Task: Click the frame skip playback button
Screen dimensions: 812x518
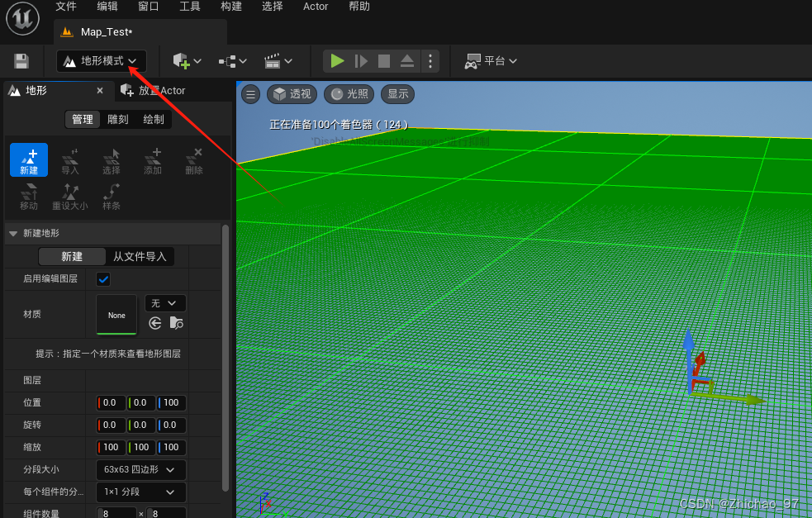Action: pos(361,61)
